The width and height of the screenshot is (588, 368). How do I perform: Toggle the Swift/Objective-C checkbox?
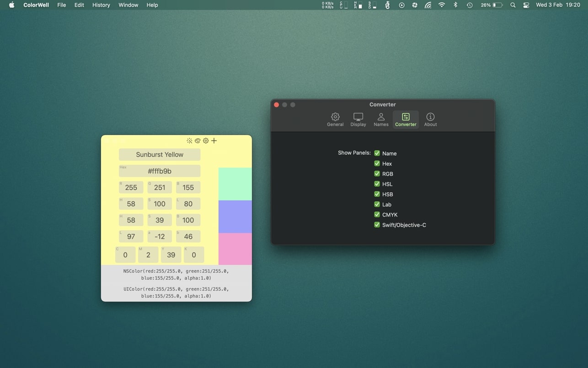tap(377, 225)
